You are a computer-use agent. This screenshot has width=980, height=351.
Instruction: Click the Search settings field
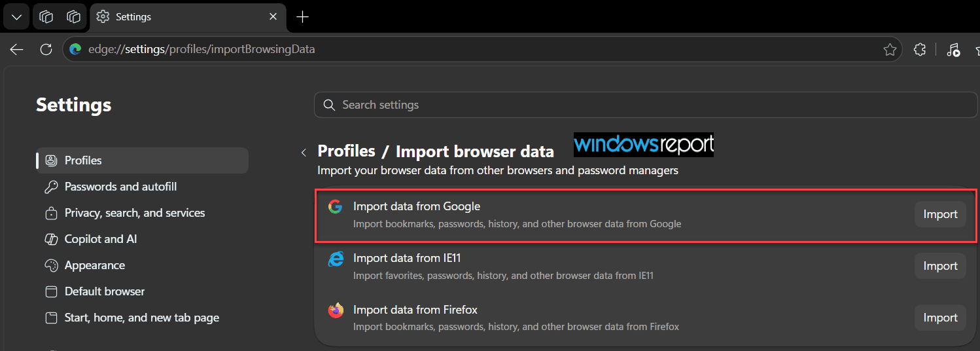(646, 105)
